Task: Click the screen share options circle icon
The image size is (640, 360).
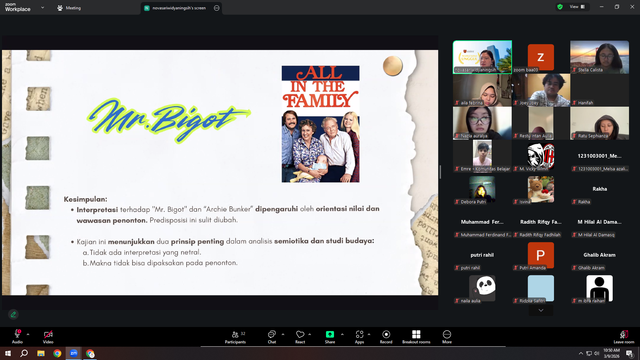Action: (x=216, y=8)
